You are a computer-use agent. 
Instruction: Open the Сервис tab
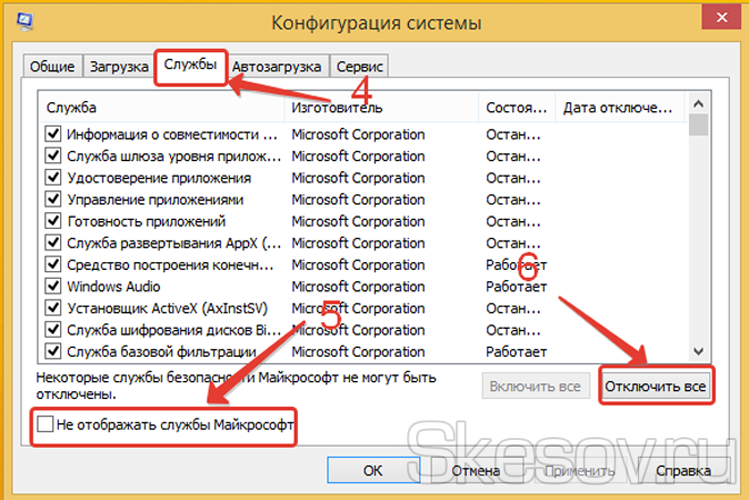tap(359, 67)
